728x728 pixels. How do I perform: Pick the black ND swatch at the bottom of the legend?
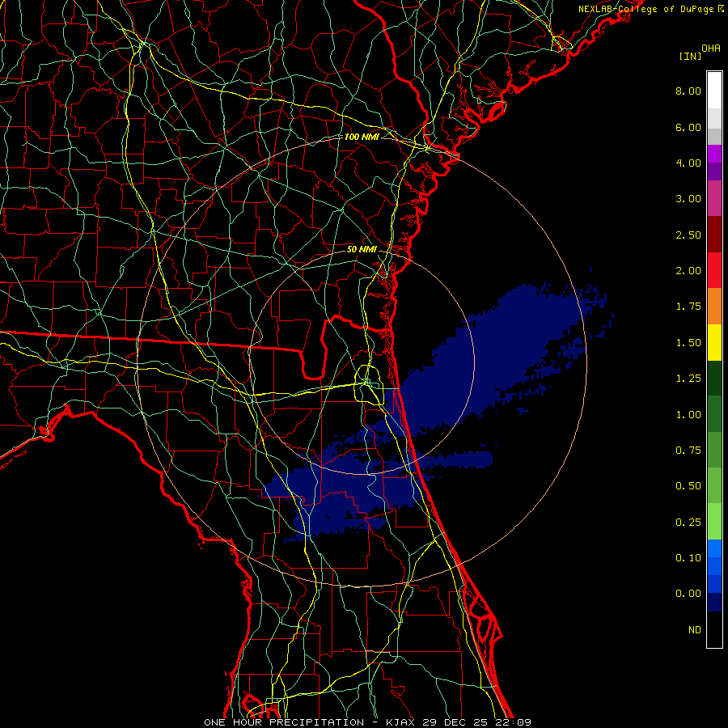coord(714,629)
